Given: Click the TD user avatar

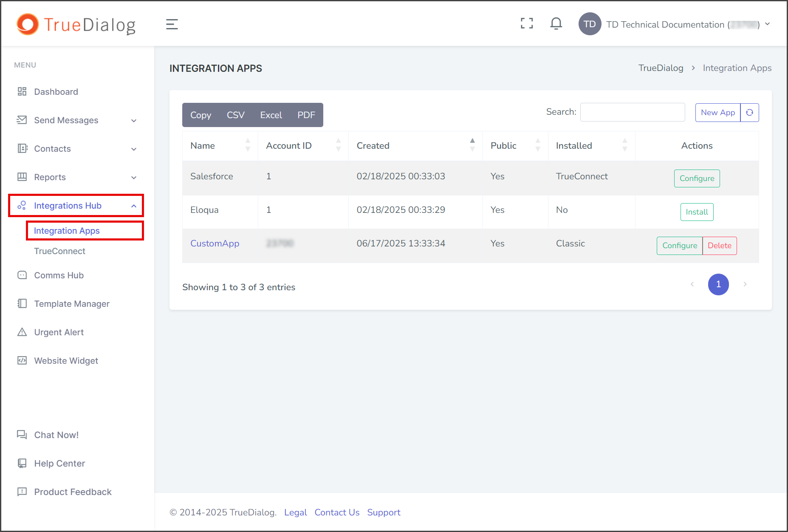Looking at the screenshot, I should coord(590,24).
